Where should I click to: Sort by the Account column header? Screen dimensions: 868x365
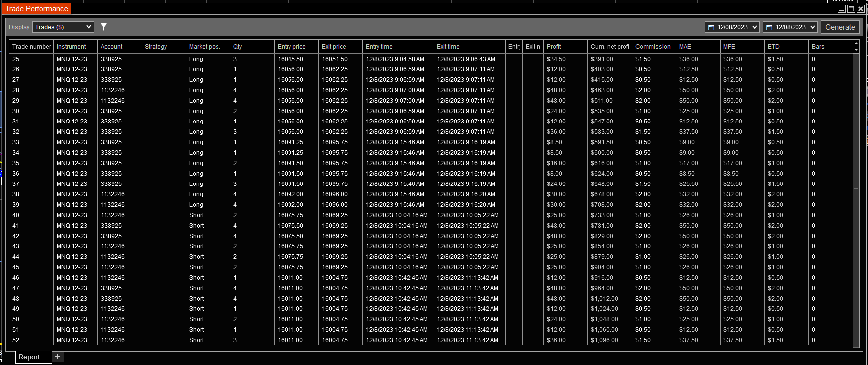point(120,47)
